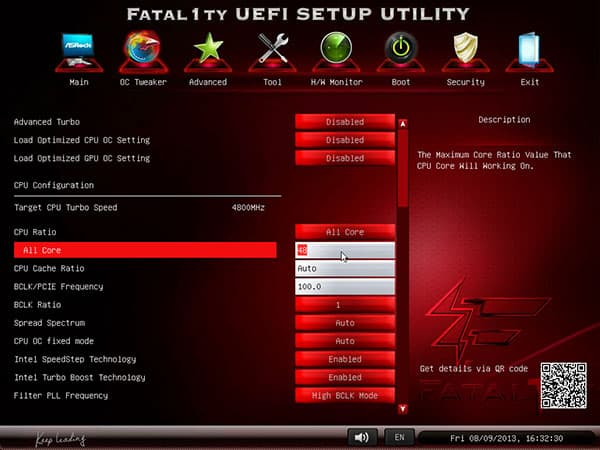Click the CPU Configuration heading
Image resolution: width=600 pixels, height=450 pixels.
54,185
